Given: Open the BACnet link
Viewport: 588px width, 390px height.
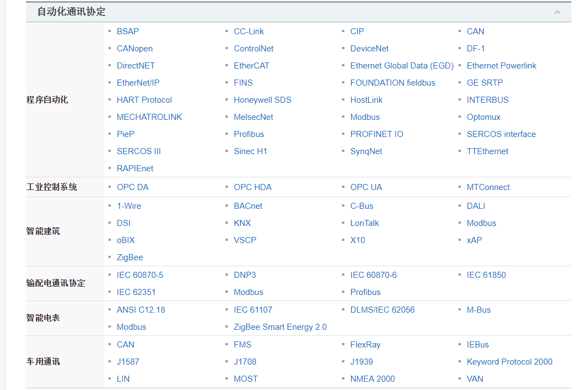Looking at the screenshot, I should (248, 206).
